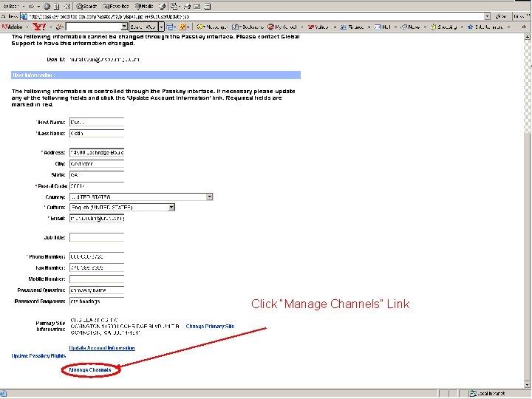Open the Country dropdown

(141, 197)
